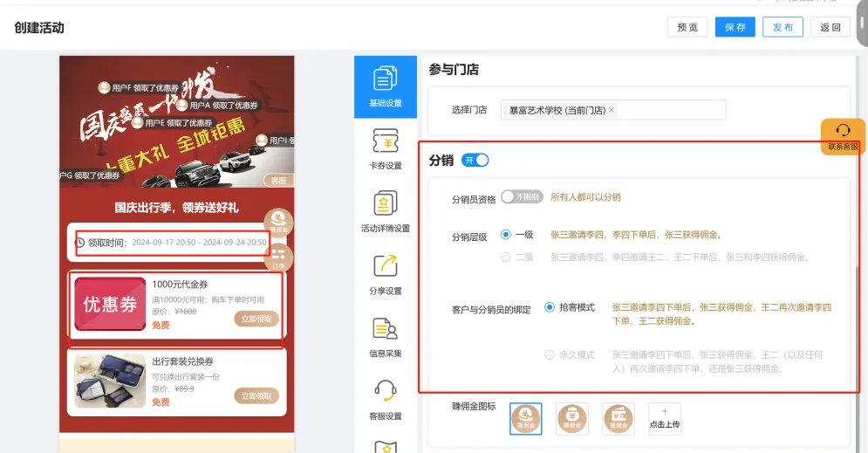Open the 卡券设置 coupon settings icon

point(385,148)
